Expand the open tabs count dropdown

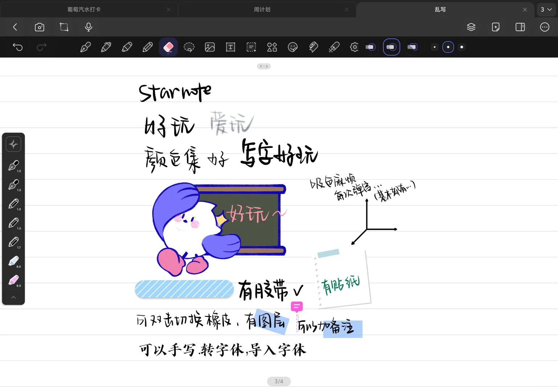[546, 9]
